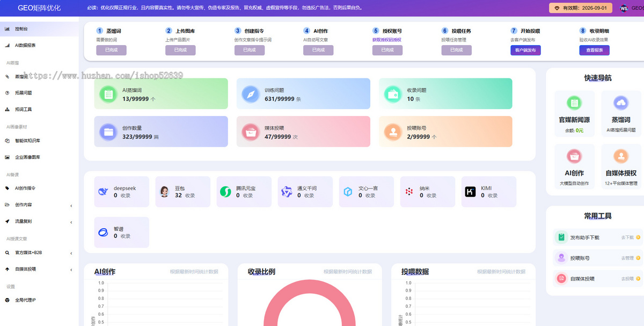Image resolution: width=644 pixels, height=326 pixels.
Task: Open the WS user avatar in header
Action: tap(624, 8)
